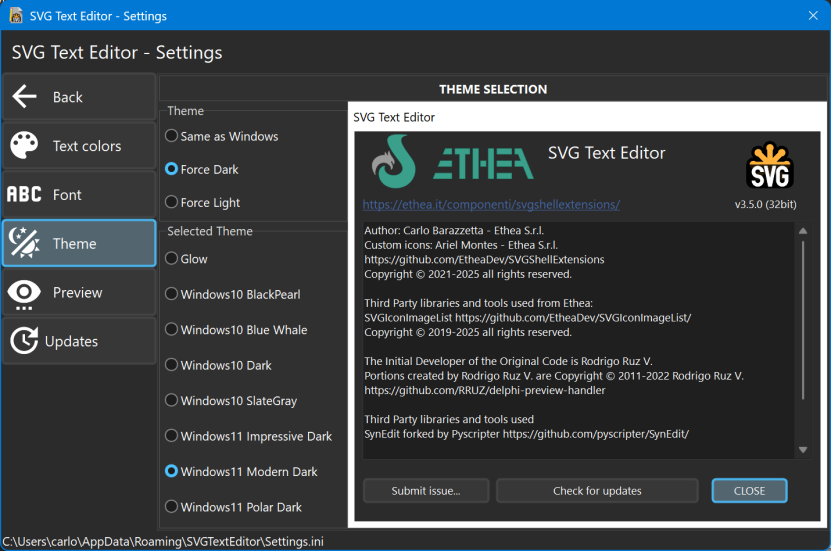Image resolution: width=831 pixels, height=551 pixels.
Task: Click the scroll down arrow in credits box
Action: 803,450
